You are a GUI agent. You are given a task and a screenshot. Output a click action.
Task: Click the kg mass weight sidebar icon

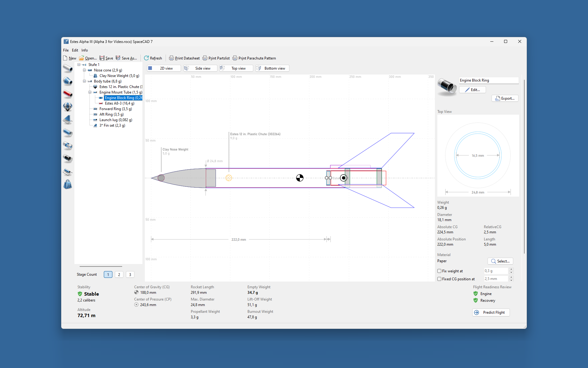click(68, 185)
